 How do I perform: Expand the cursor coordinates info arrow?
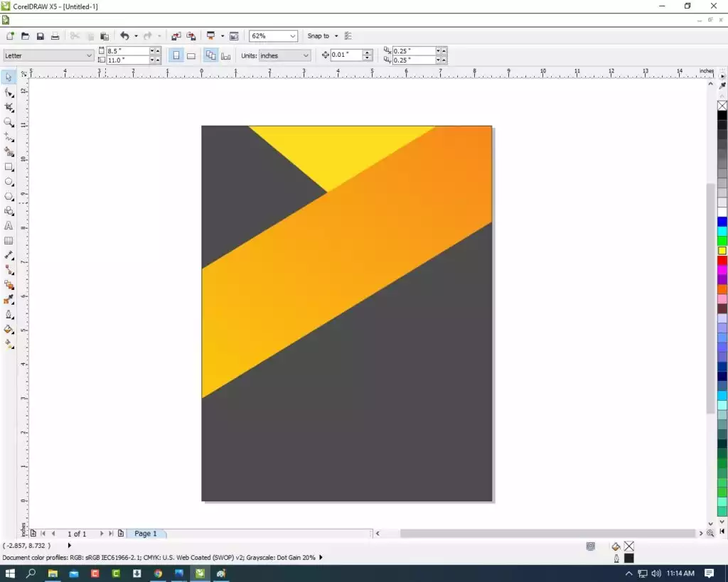[x=69, y=546]
